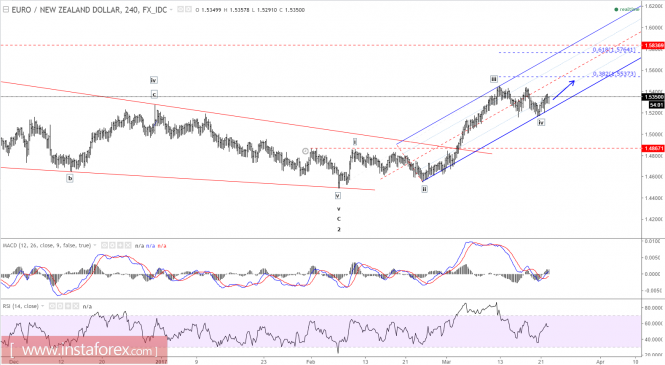The width and height of the screenshot is (665, 365).
Task: Click 1.4400 on the price axis
Action: [654, 198]
